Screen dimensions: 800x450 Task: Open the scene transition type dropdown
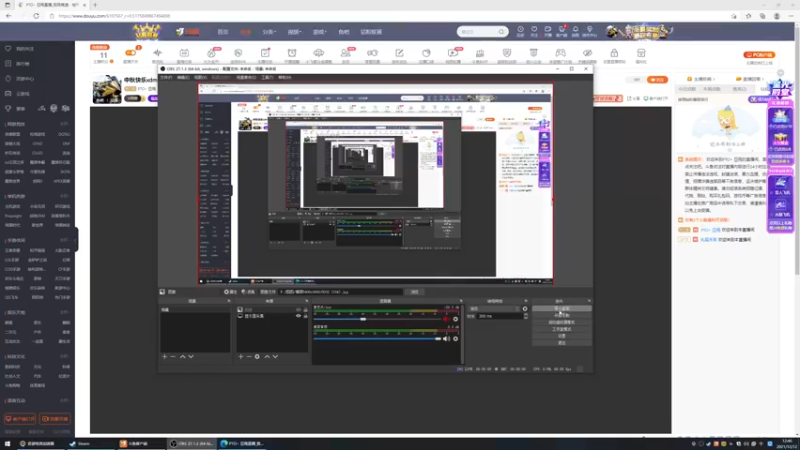tap(494, 309)
